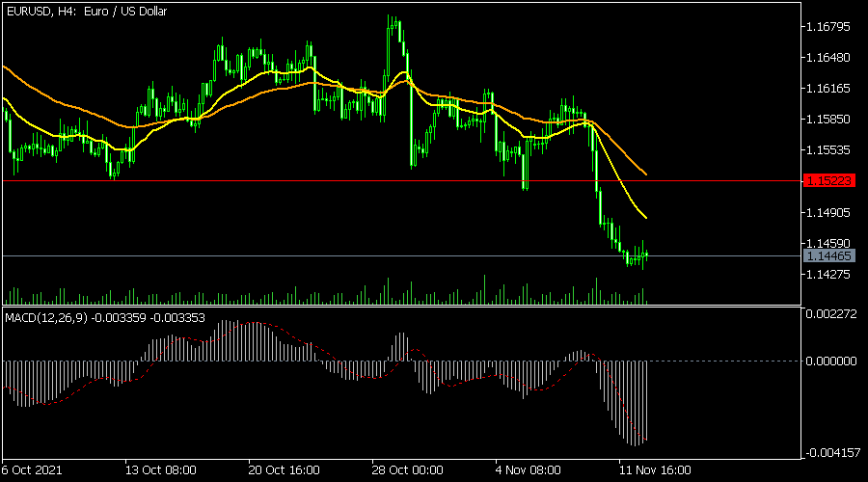Click the 1.16165 price scale value
Viewport: 868px width, 482px height.
tap(828, 89)
